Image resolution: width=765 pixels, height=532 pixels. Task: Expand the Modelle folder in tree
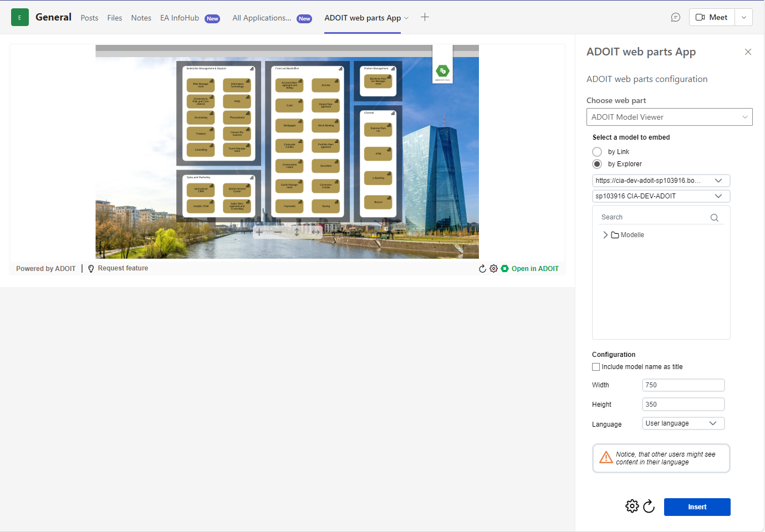tap(605, 235)
